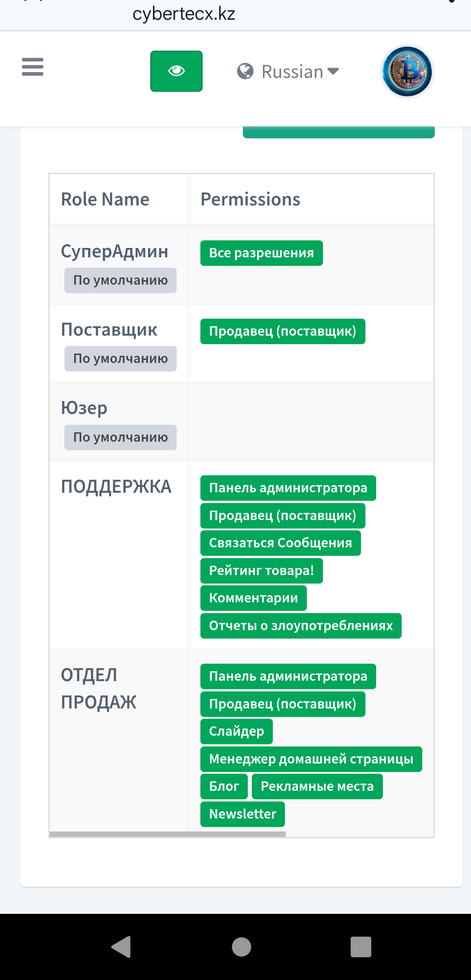The height and width of the screenshot is (980, 471).
Task: Click the 'Все разрешения' permission badge
Action: (261, 253)
